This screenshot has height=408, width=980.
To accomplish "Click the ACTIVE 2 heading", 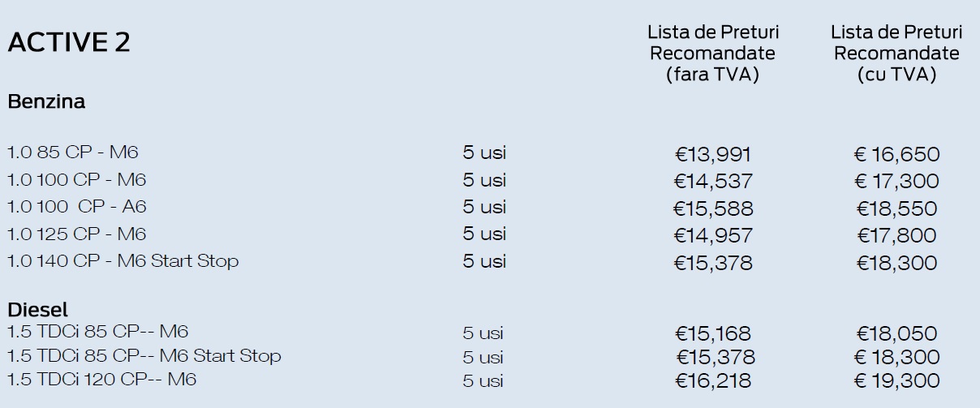I will pos(69,42).
